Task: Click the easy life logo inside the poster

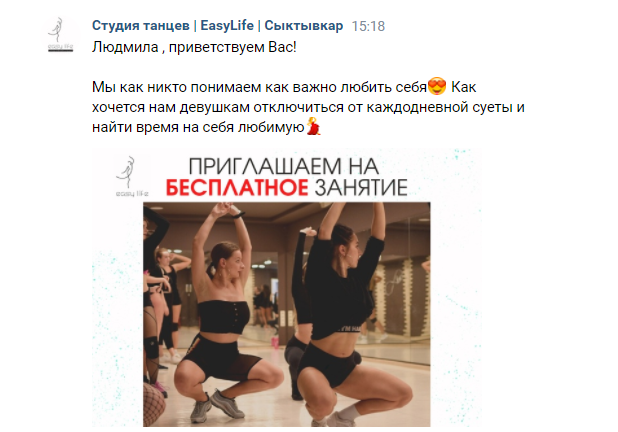Action: point(132,177)
